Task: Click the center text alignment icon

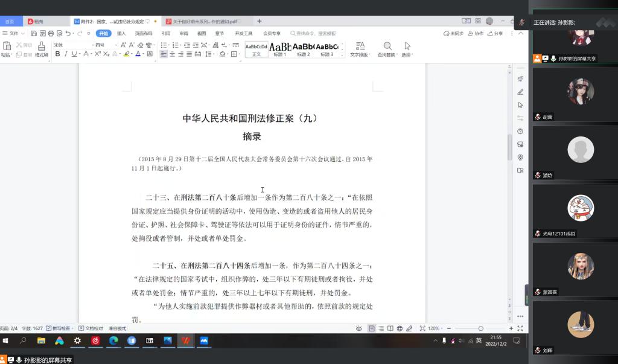Action: point(173,54)
